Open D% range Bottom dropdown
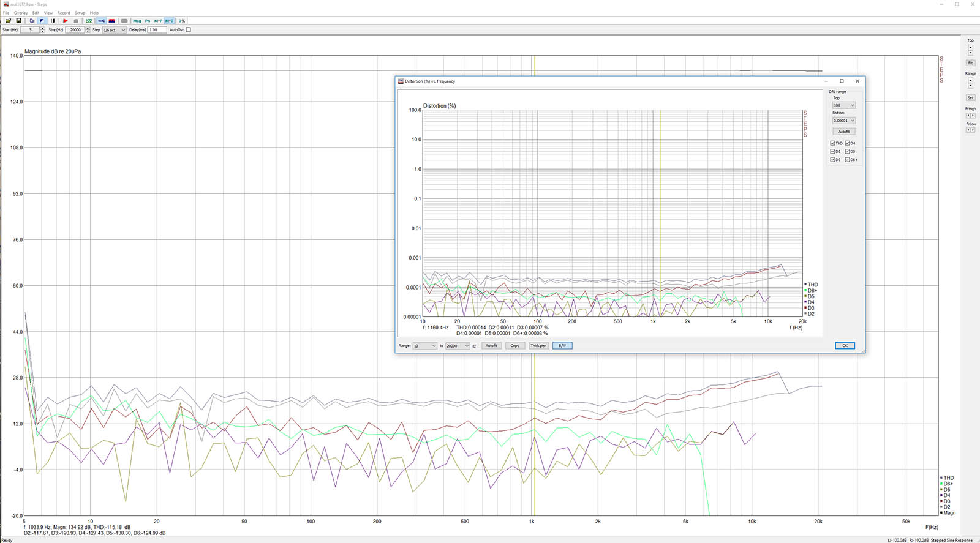 point(843,121)
